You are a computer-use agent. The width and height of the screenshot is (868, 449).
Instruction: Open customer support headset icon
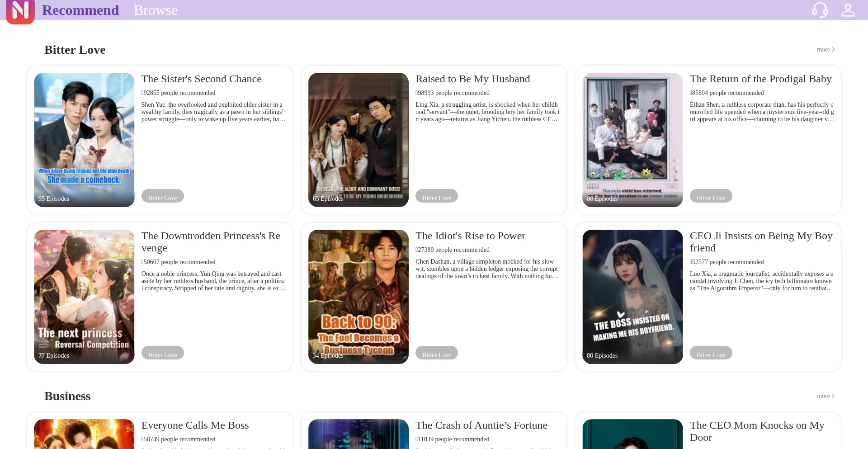820,10
